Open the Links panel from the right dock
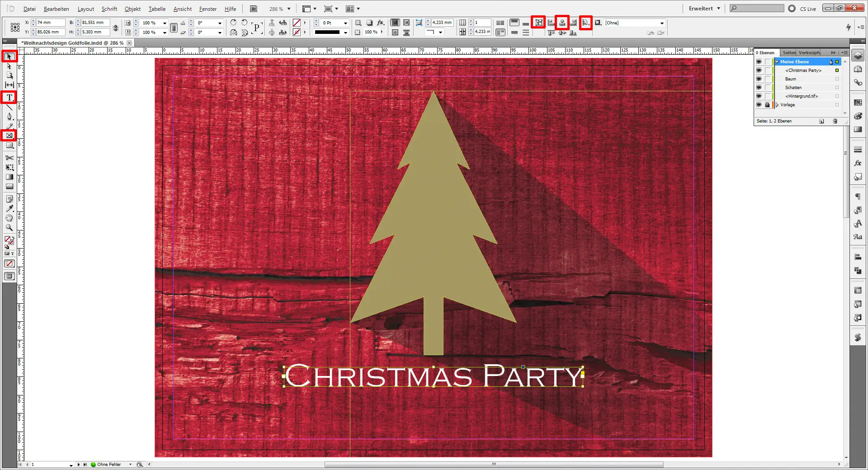 [x=858, y=83]
